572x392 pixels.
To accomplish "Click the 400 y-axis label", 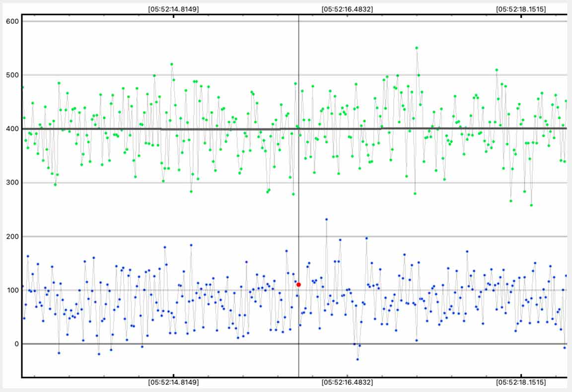I will pos(12,129).
